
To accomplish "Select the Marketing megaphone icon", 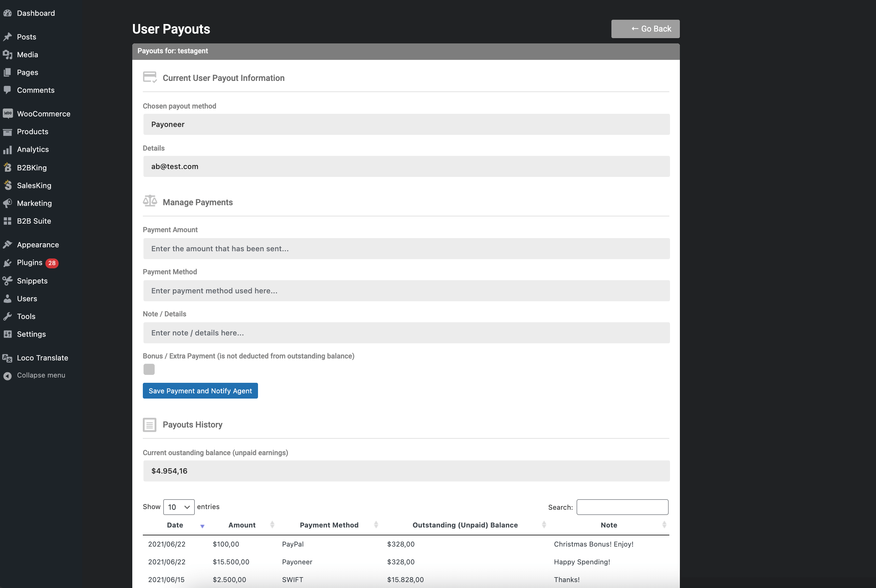I will [x=8, y=203].
